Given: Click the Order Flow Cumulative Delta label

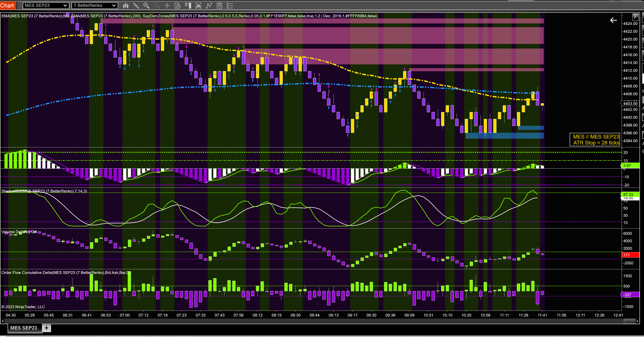Looking at the screenshot, I should coord(66,273).
